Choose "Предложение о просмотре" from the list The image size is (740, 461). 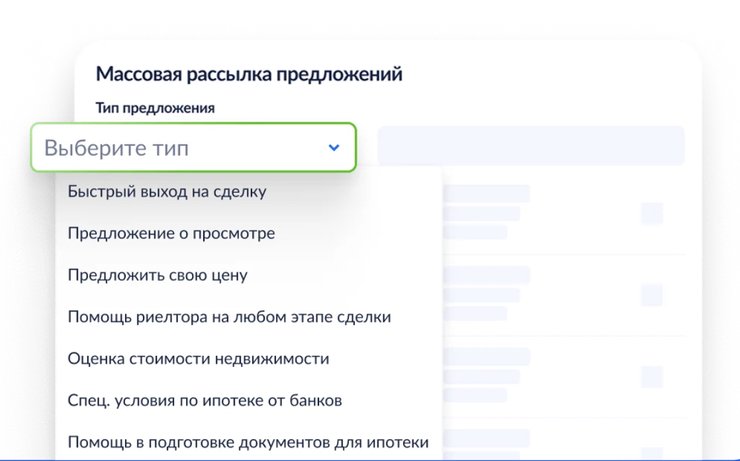[171, 233]
